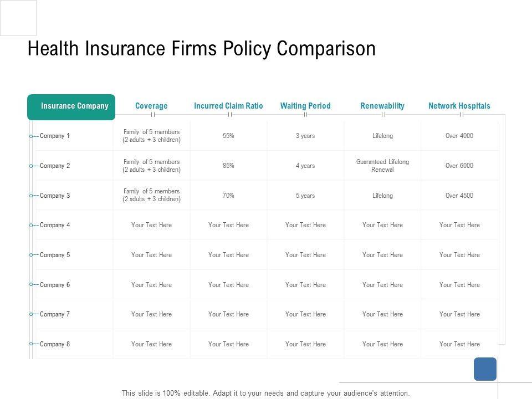This screenshot has width=532, height=399.
Task: Click the Company 6 row label
Action: pyautogui.click(x=55, y=285)
